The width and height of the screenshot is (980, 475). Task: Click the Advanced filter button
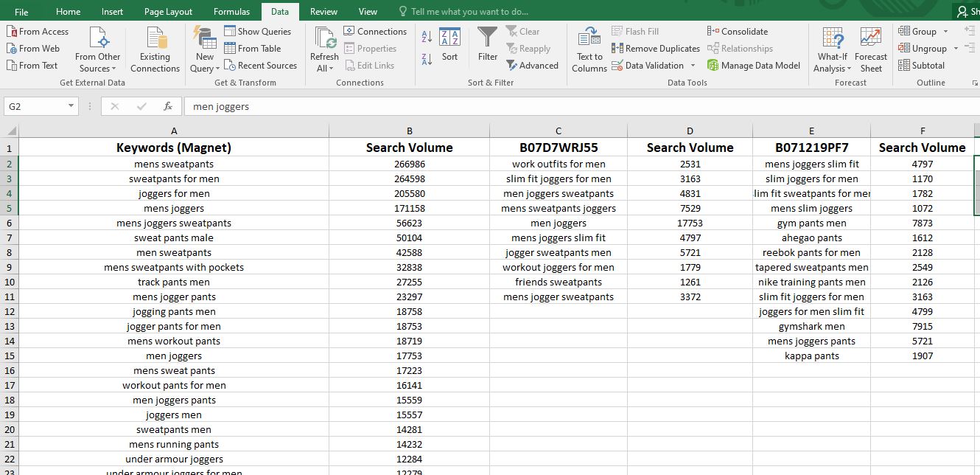[532, 66]
